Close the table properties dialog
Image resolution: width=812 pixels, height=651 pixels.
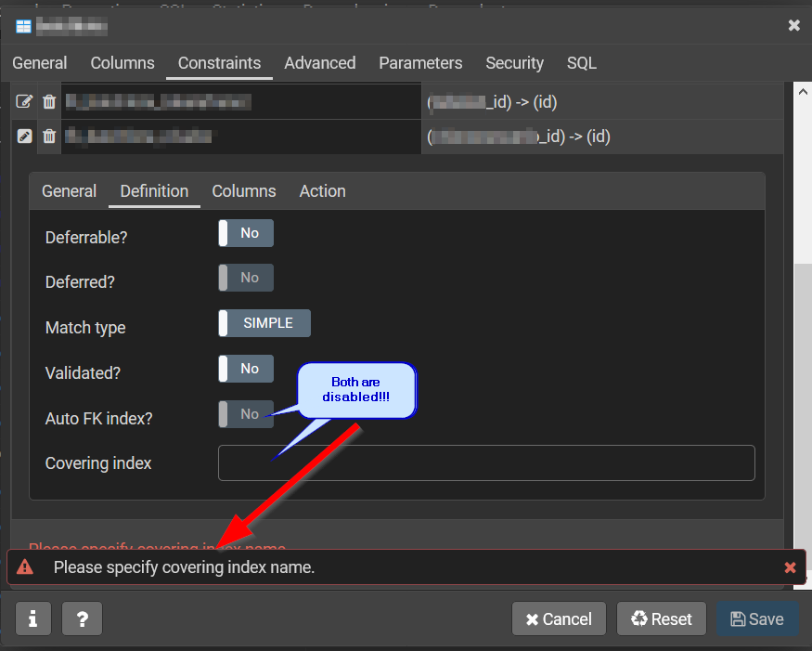tap(793, 25)
